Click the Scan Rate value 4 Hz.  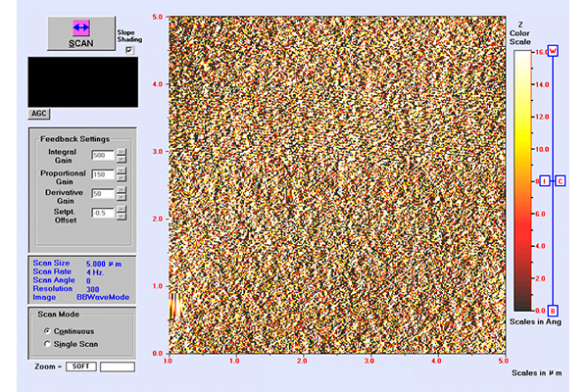95,272
